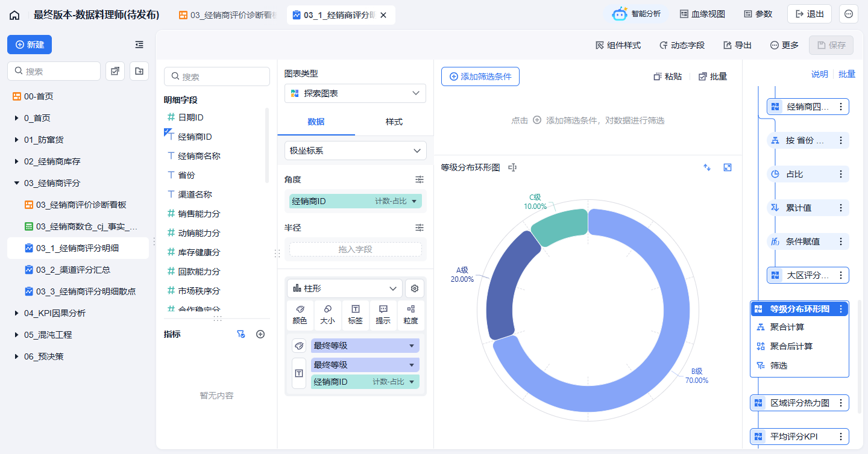The width and height of the screenshot is (868, 454).
Task: Click the 标签 mark button
Action: (355, 316)
